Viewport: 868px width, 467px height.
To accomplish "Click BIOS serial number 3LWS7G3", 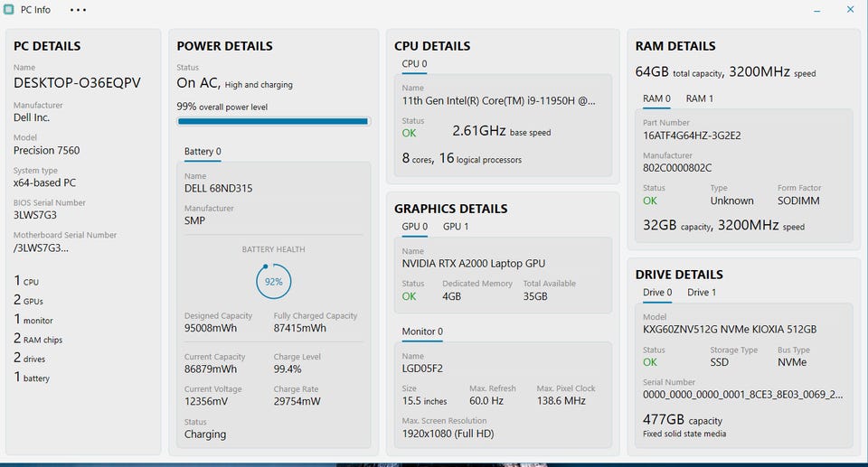I will click(35, 215).
